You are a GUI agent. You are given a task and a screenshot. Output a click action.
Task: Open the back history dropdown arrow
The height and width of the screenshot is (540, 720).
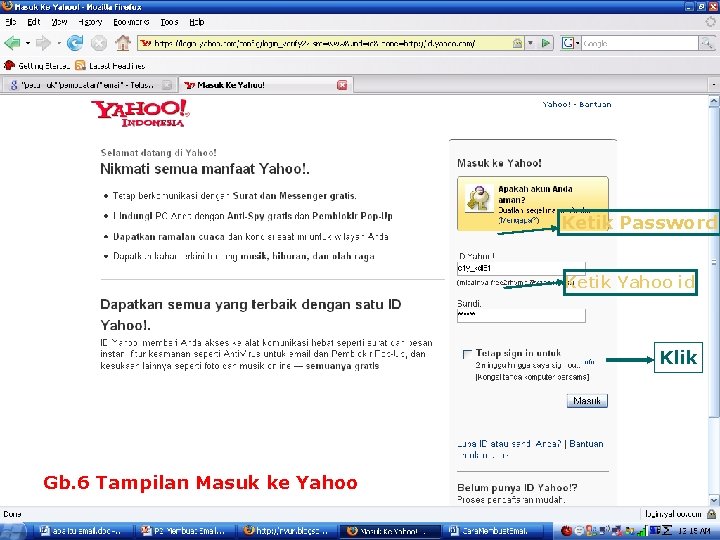point(28,43)
